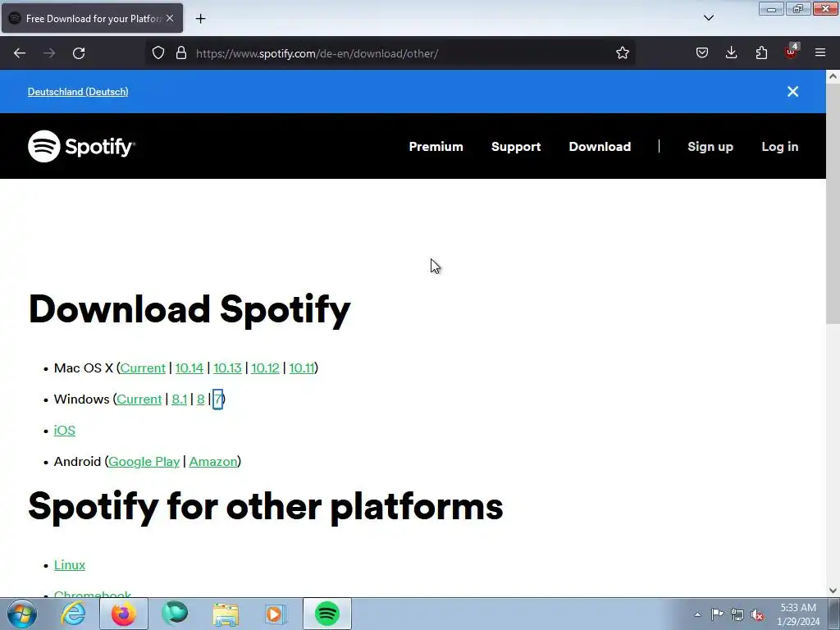Open the Download navigation item
The height and width of the screenshot is (630, 840).
600,147
